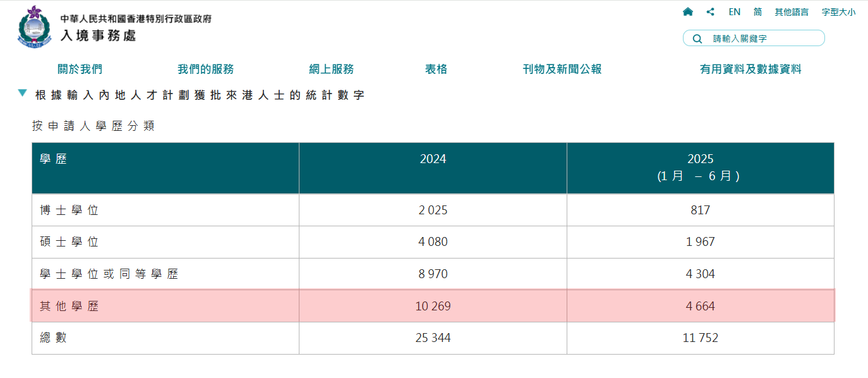The image size is (868, 378).
Task: Click the 2024 column header
Action: (433, 159)
